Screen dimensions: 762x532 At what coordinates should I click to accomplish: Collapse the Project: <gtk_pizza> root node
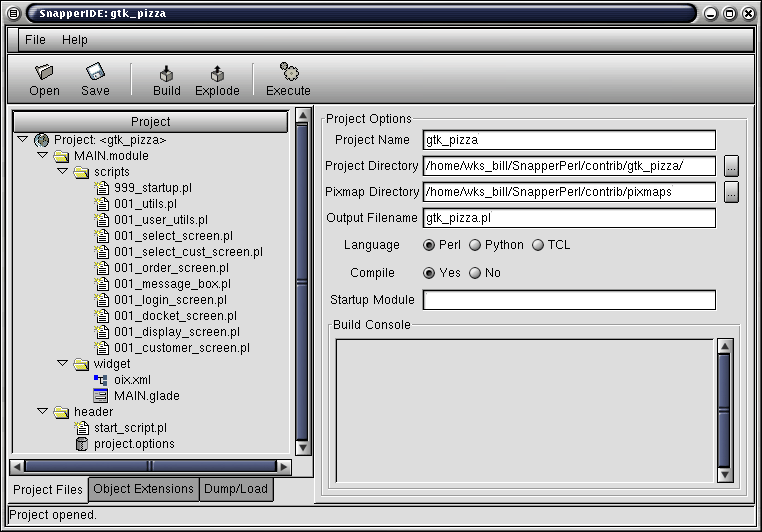(x=22, y=139)
